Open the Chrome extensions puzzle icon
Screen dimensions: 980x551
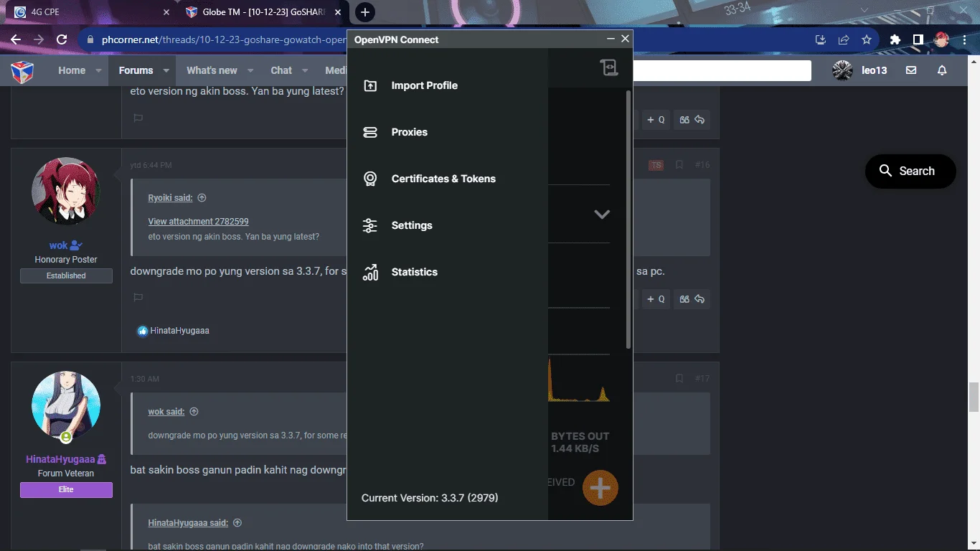click(x=895, y=39)
